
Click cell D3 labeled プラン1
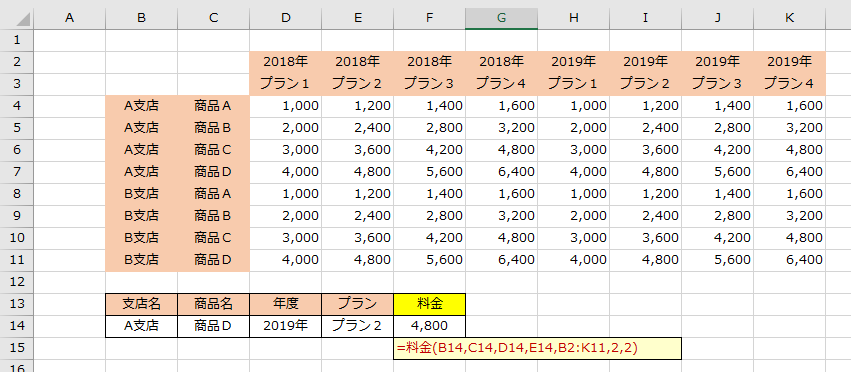pyautogui.click(x=285, y=84)
